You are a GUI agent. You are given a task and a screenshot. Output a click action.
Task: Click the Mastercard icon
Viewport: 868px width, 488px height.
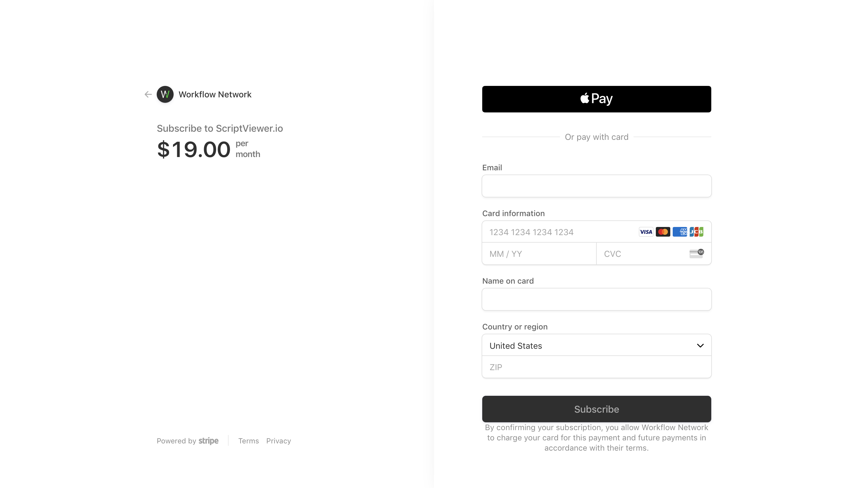[x=663, y=232]
